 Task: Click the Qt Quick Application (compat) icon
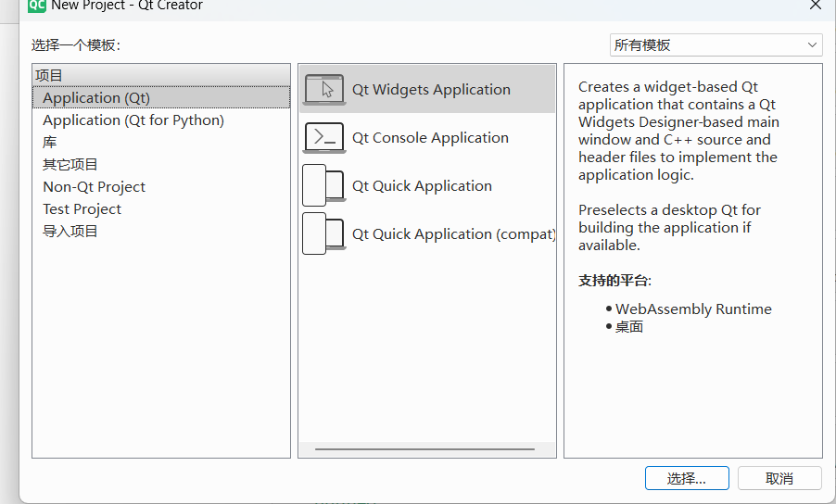click(324, 233)
